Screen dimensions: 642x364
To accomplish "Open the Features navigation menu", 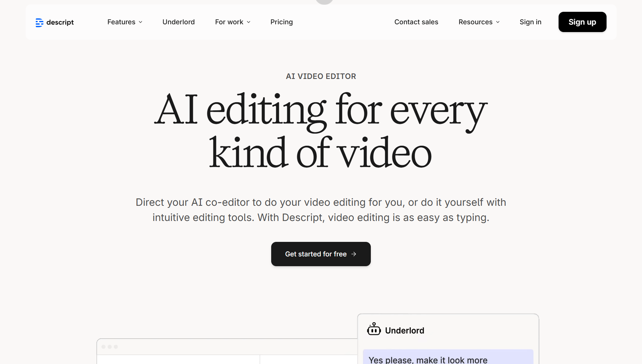I will click(121, 22).
